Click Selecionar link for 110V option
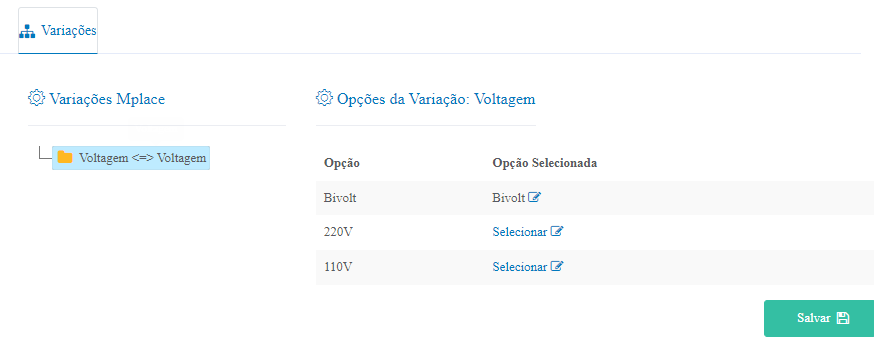874x361 pixels. point(519,267)
